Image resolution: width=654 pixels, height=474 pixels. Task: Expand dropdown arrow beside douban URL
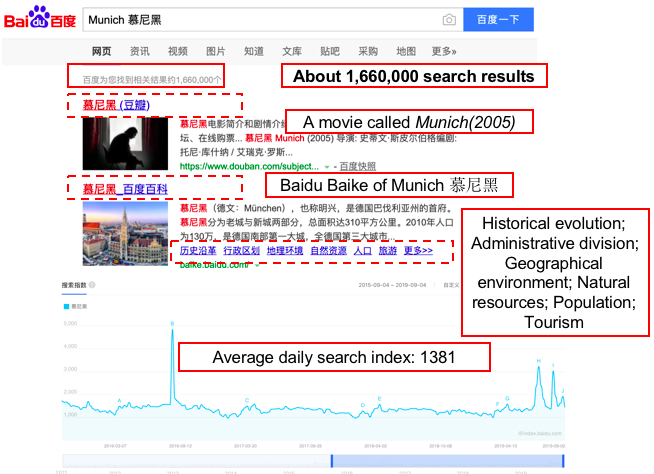pyautogui.click(x=327, y=167)
